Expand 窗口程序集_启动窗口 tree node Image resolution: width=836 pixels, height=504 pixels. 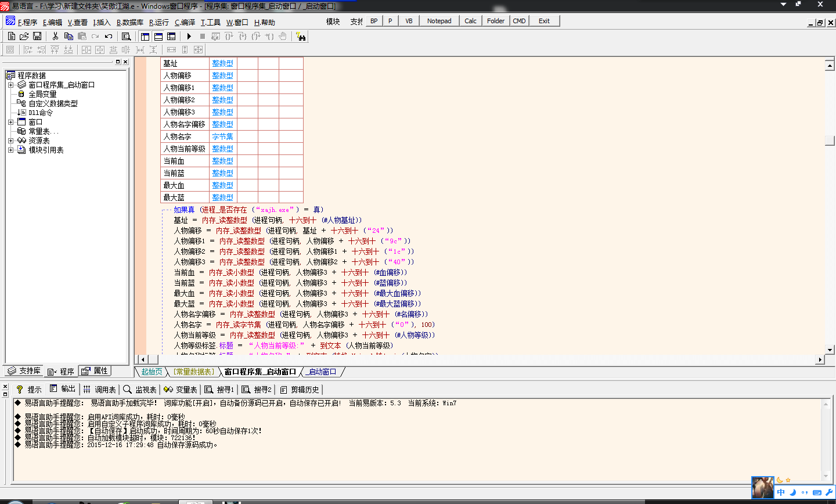tap(10, 85)
